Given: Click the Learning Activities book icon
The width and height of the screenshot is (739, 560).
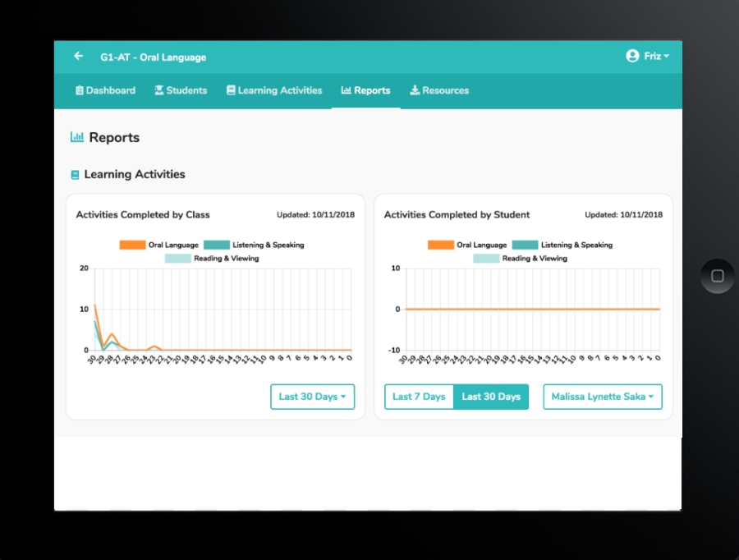Looking at the screenshot, I should [x=232, y=90].
